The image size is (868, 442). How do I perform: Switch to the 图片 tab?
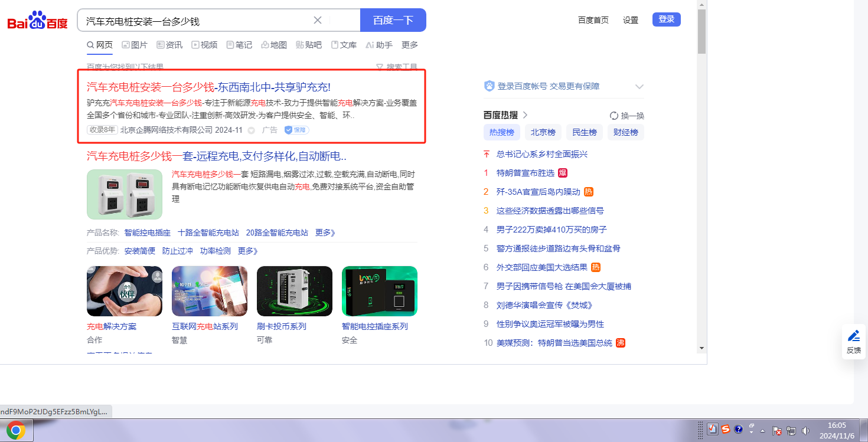135,45
